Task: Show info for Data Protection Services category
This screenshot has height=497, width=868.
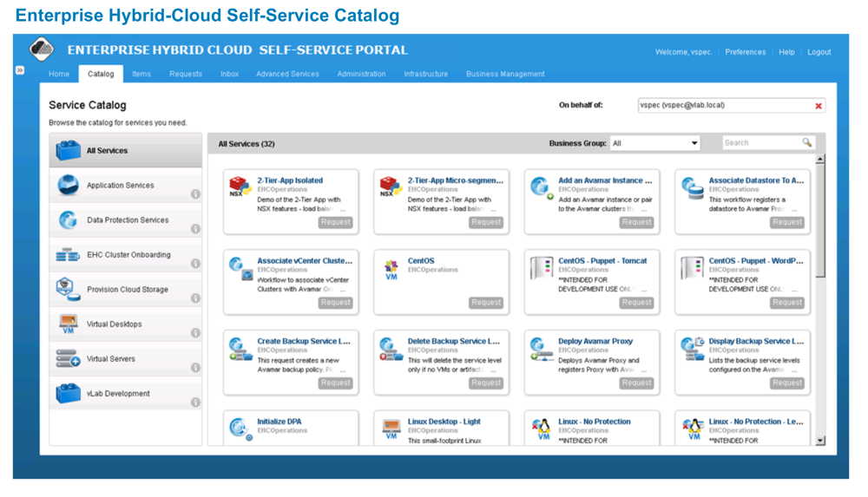Action: tap(195, 229)
